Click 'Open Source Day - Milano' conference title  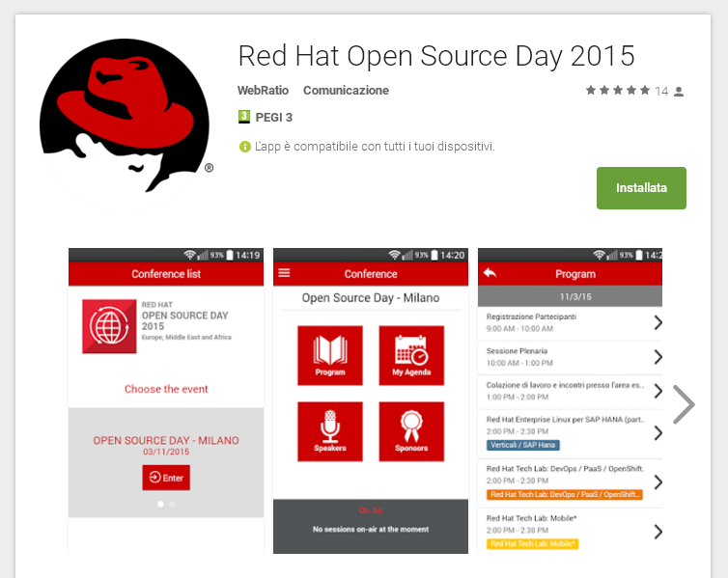pos(371,298)
